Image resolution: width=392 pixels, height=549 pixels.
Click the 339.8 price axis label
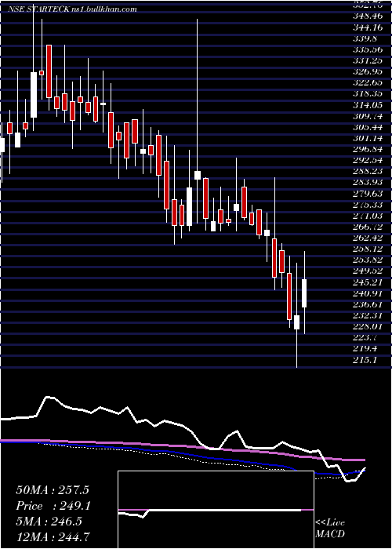[x=365, y=38]
